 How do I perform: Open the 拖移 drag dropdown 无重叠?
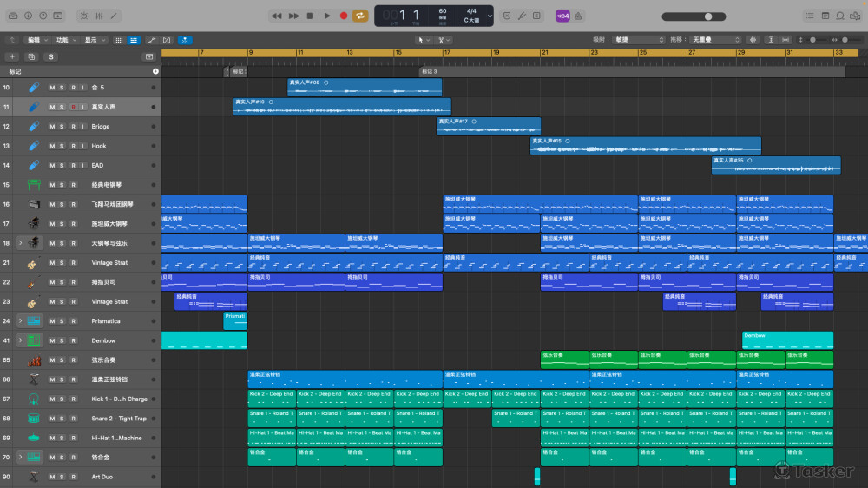point(715,40)
